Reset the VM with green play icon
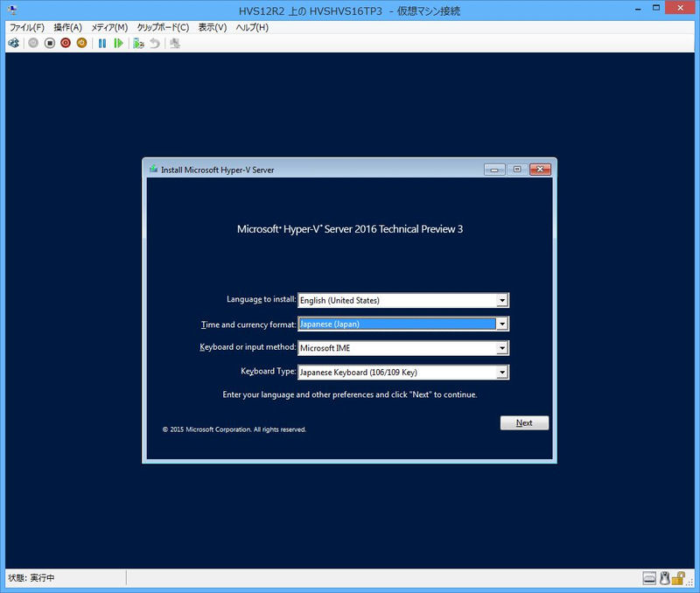This screenshot has height=593, width=700. (118, 43)
